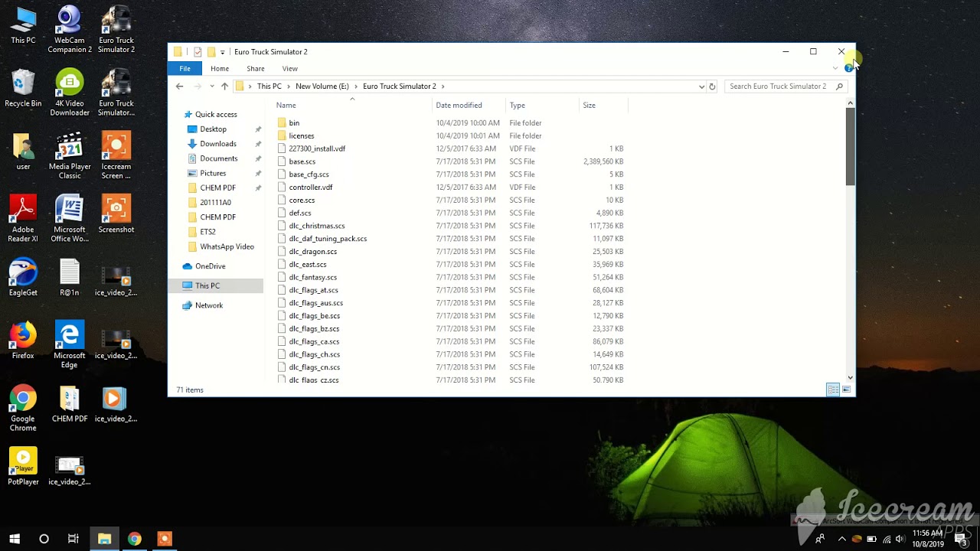The height and width of the screenshot is (551, 980).
Task: Open the Home ribbon tab
Action: pyautogui.click(x=220, y=68)
